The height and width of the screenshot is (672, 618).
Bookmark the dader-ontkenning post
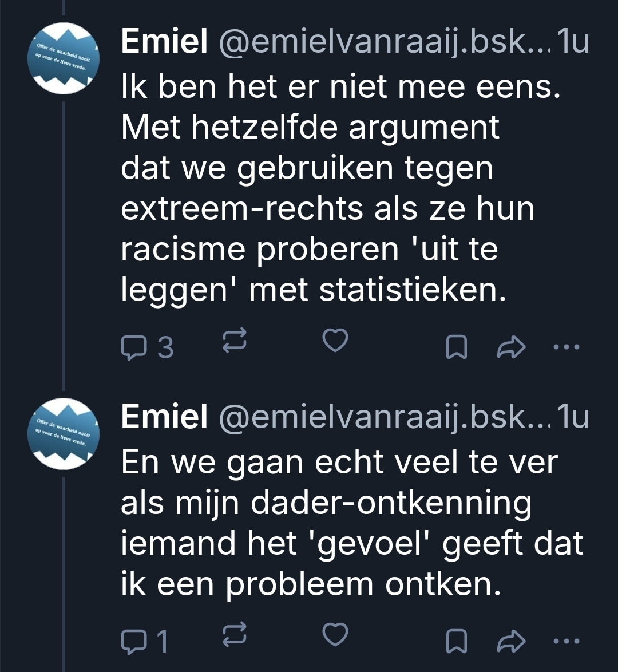click(455, 641)
